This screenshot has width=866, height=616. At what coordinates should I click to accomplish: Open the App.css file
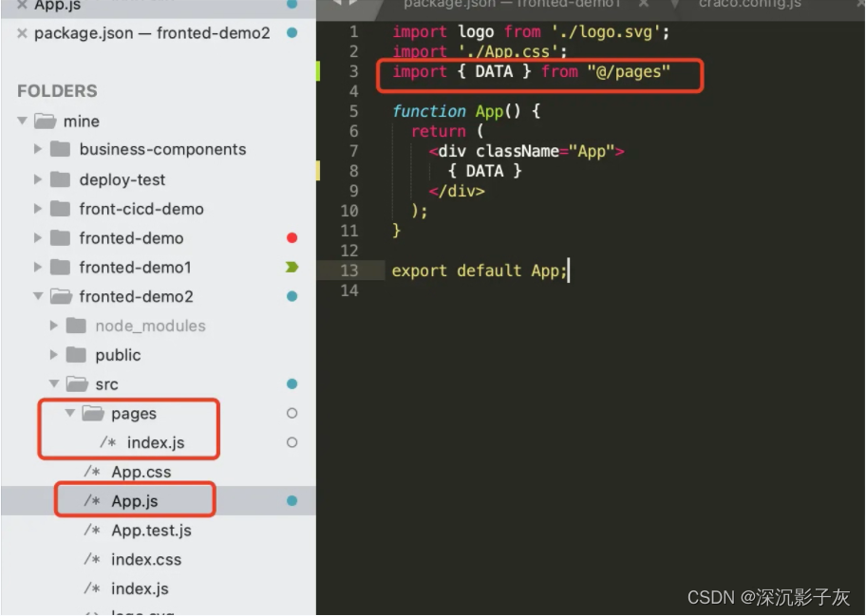(141, 472)
